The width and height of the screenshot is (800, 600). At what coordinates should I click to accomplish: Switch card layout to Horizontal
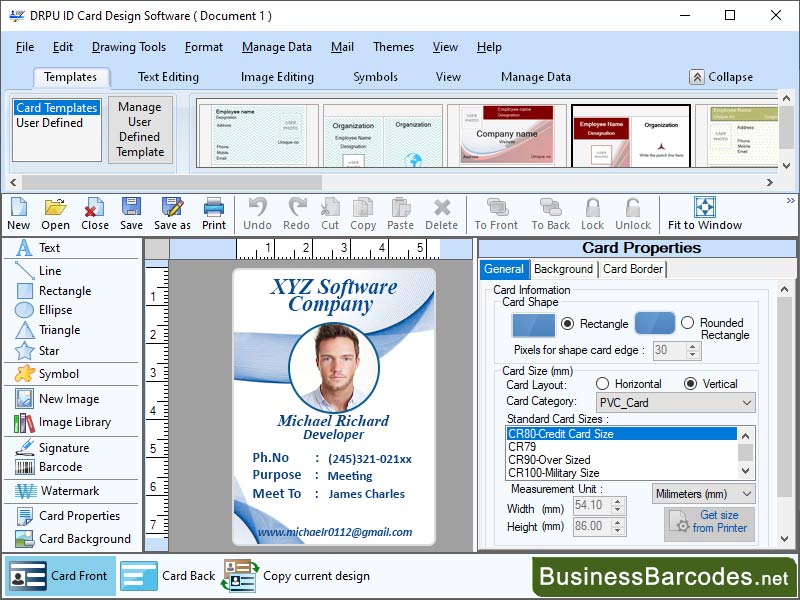pos(604,384)
